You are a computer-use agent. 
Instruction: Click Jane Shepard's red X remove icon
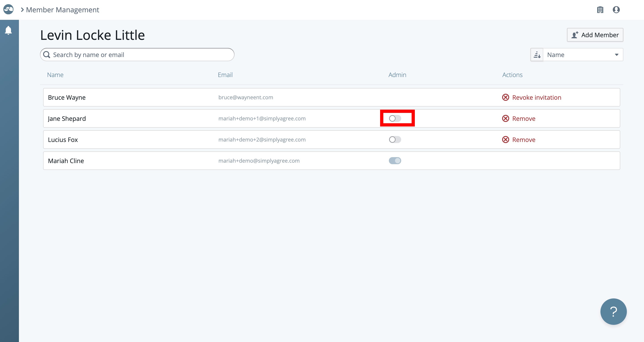(505, 119)
